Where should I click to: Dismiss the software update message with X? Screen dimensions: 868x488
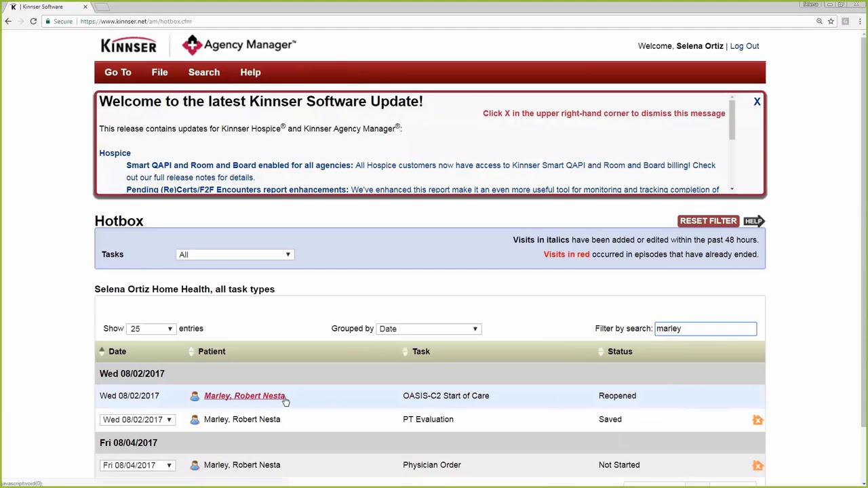(757, 102)
